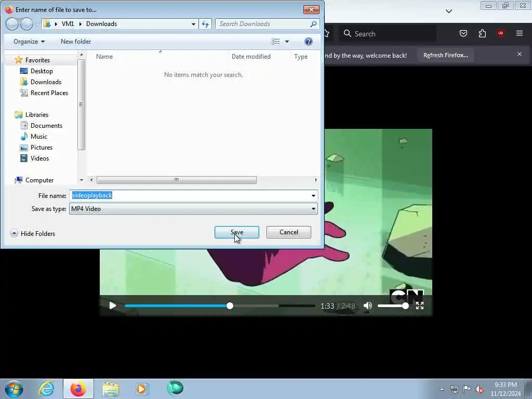
Task: Open Recent Places
Action: [x=49, y=92]
